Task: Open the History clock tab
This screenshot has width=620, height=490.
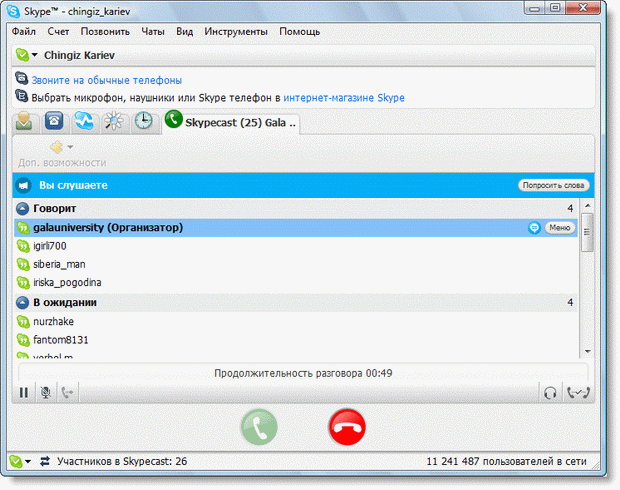Action: 144,121
